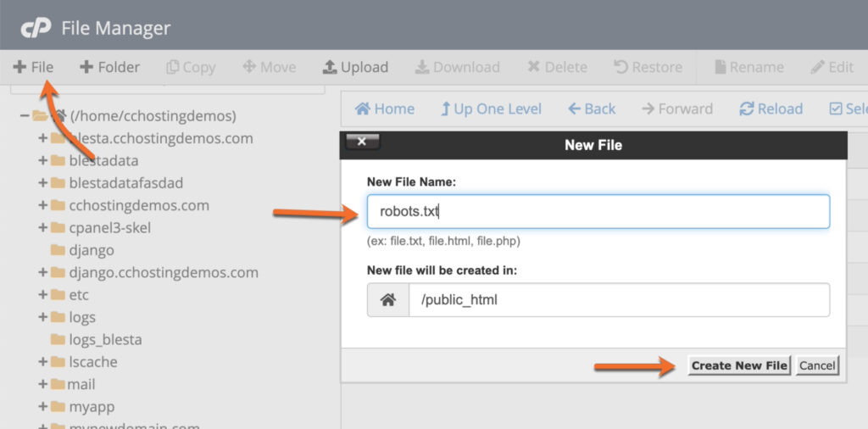Open mail folder in tree
The image size is (868, 429).
(x=81, y=384)
